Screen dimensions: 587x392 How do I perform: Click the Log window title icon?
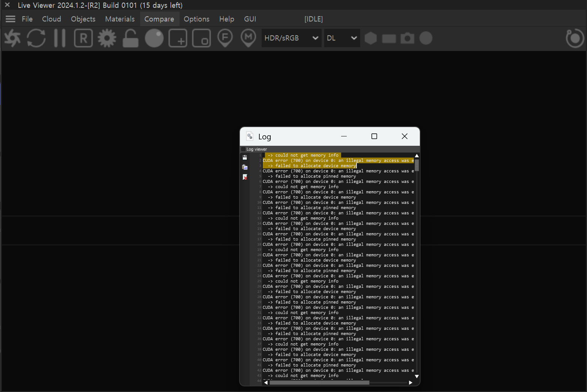250,136
